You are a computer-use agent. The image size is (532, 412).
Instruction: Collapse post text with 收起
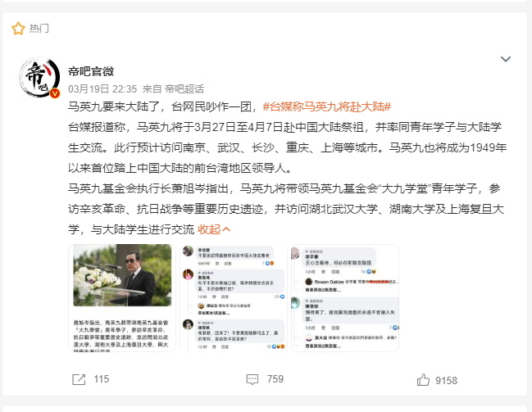tap(214, 229)
